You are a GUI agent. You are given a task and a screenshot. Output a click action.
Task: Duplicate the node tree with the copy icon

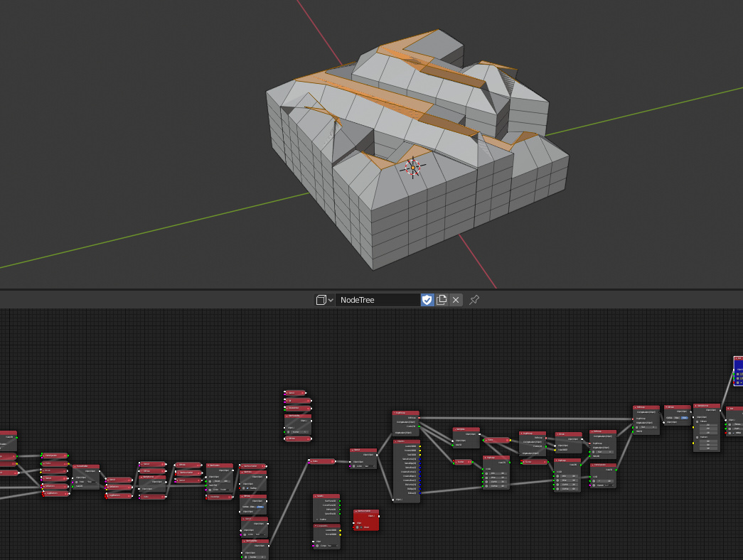[x=441, y=300]
